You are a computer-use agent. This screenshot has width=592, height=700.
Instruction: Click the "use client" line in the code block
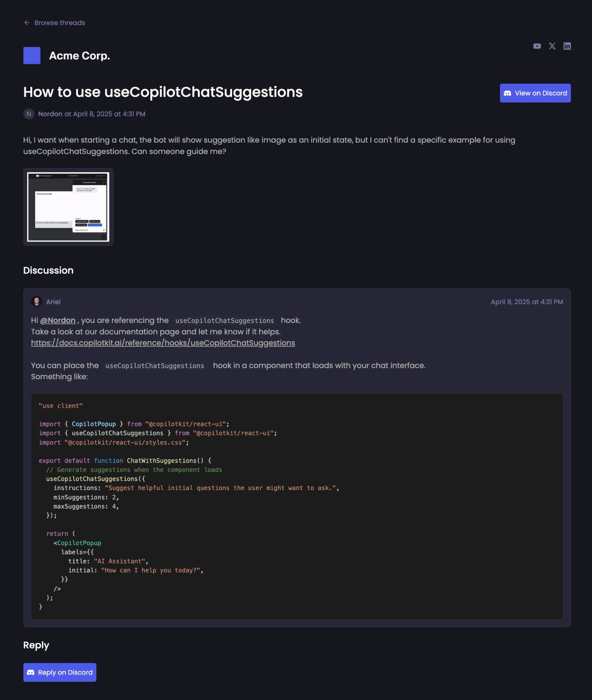pyautogui.click(x=61, y=406)
